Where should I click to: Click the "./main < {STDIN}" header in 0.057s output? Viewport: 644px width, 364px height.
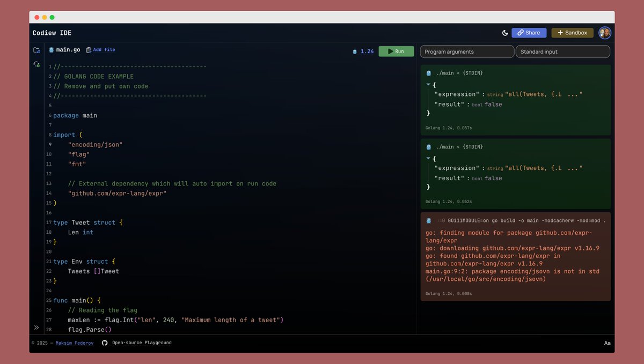[459, 73]
